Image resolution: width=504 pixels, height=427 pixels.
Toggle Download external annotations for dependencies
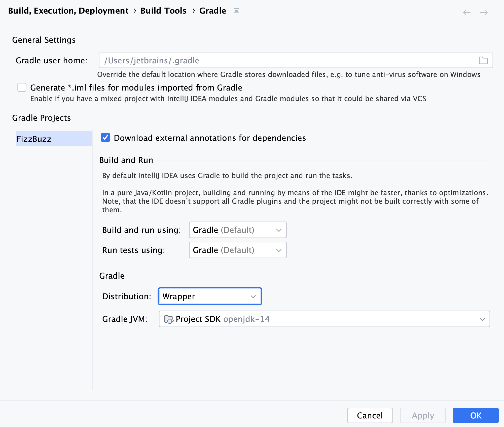click(x=105, y=137)
